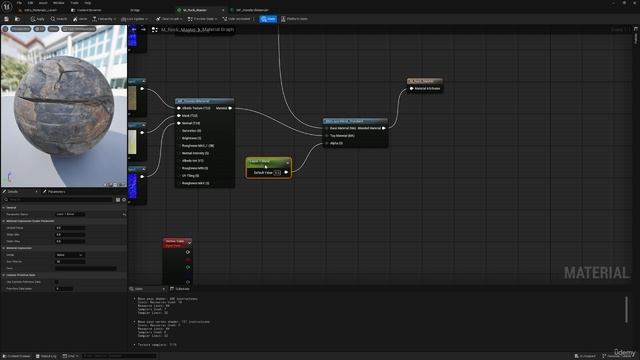Toggle Hide Unrelated nodes
The image size is (640, 360).
click(x=237, y=19)
